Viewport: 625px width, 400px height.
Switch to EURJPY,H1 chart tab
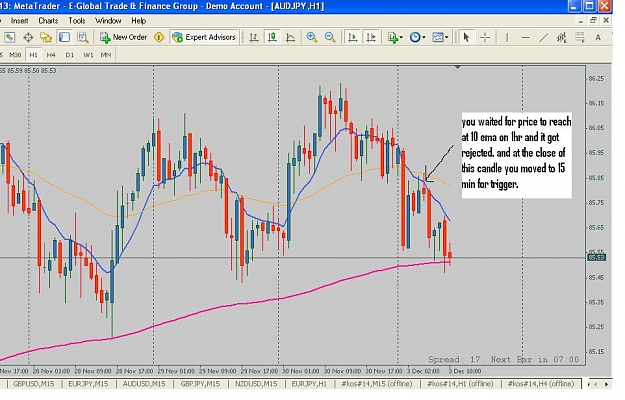point(309,384)
